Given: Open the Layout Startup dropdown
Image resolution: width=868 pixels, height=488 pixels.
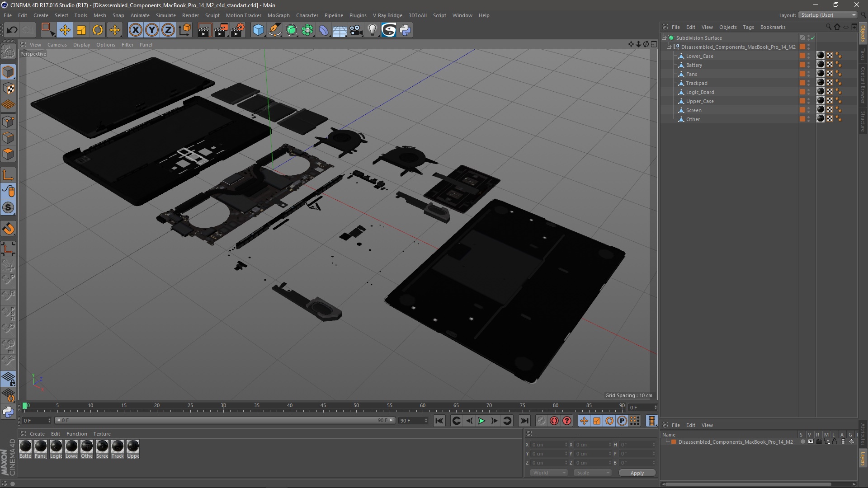Looking at the screenshot, I should click(x=828, y=15).
